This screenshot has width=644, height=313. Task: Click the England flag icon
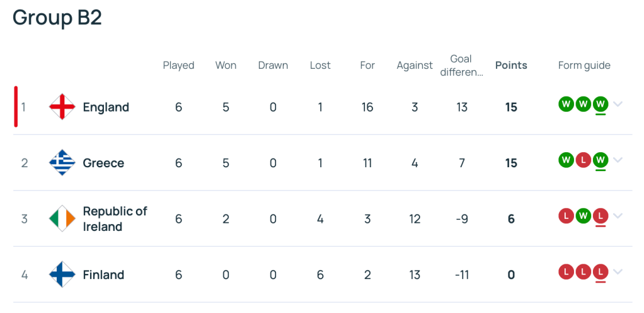[x=62, y=107]
